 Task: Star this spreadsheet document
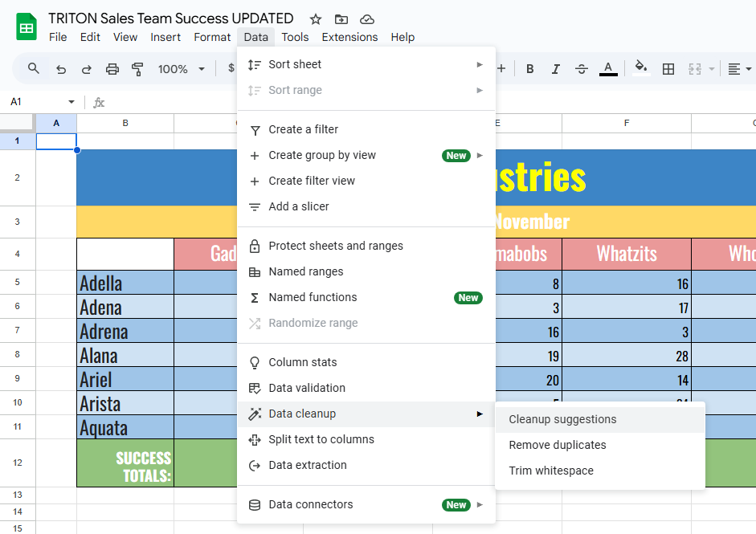click(x=316, y=18)
